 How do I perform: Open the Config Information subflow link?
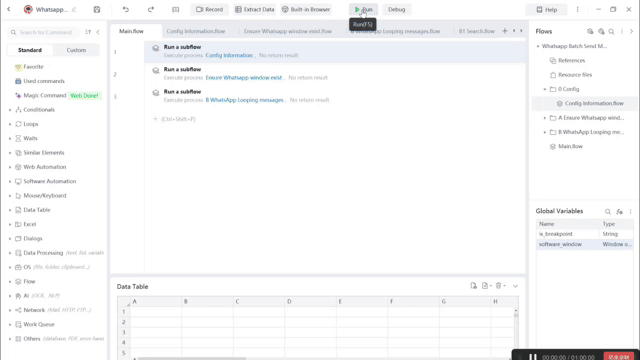coord(229,55)
